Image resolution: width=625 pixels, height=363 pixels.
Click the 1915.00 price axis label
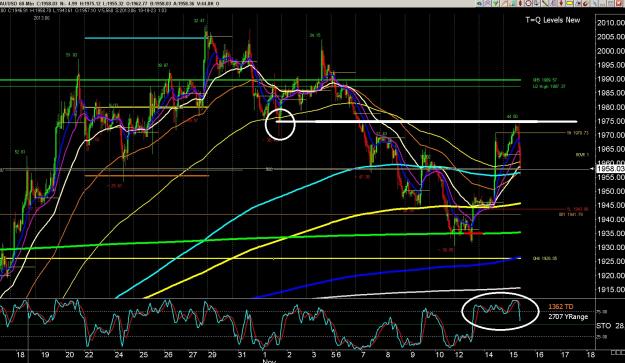point(611,290)
